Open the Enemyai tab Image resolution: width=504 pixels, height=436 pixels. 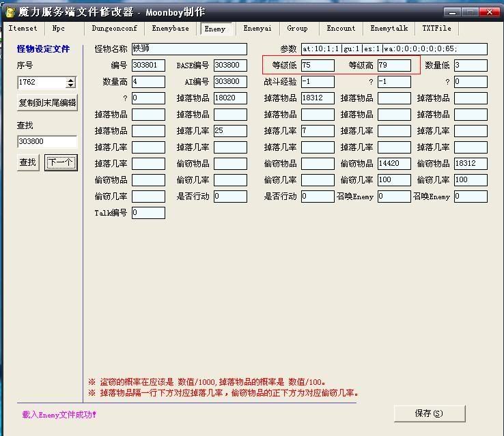pyautogui.click(x=257, y=29)
